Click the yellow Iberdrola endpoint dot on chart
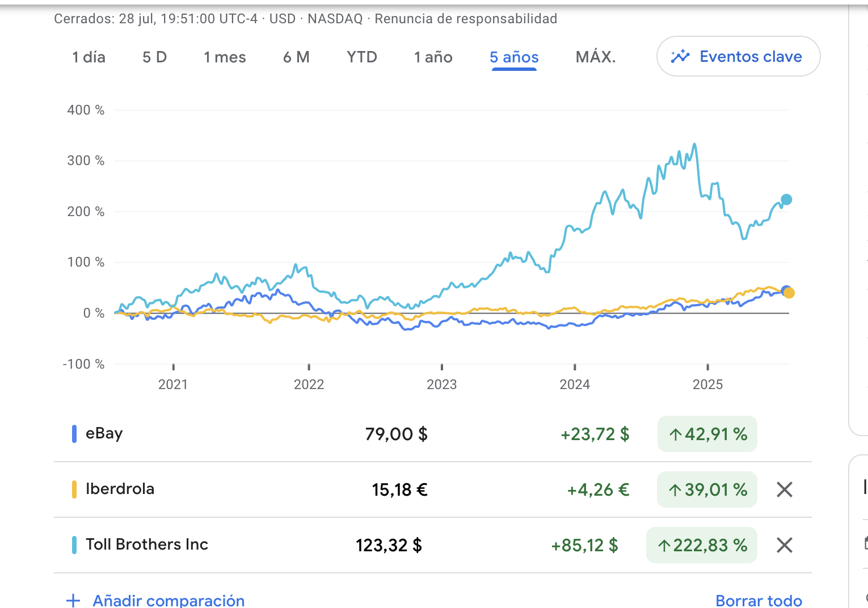 tap(789, 293)
